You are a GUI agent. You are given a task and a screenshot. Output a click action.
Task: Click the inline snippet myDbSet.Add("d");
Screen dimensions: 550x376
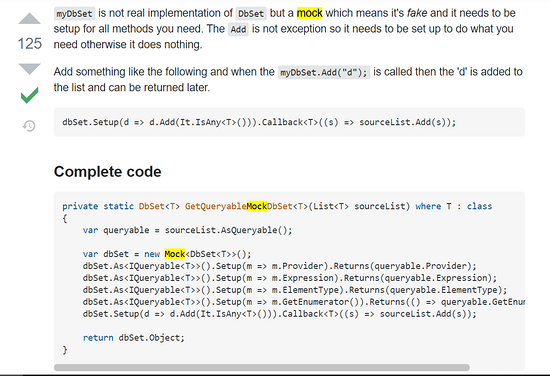click(x=324, y=73)
